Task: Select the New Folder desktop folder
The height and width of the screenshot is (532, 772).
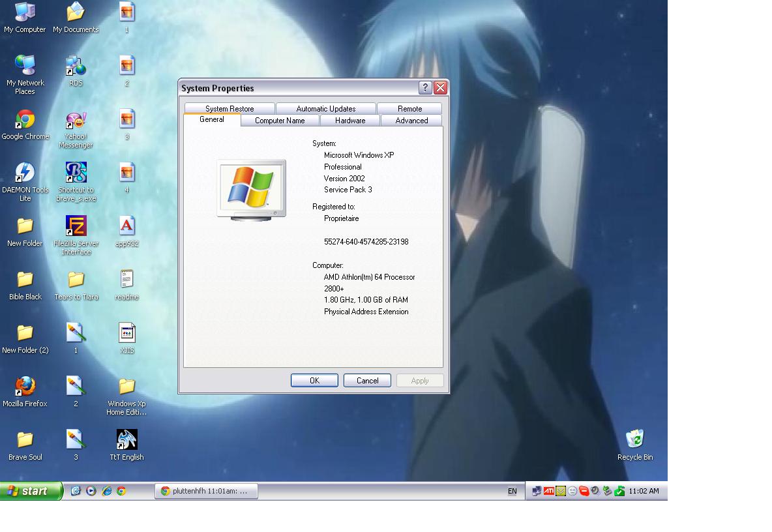Action: click(x=25, y=231)
